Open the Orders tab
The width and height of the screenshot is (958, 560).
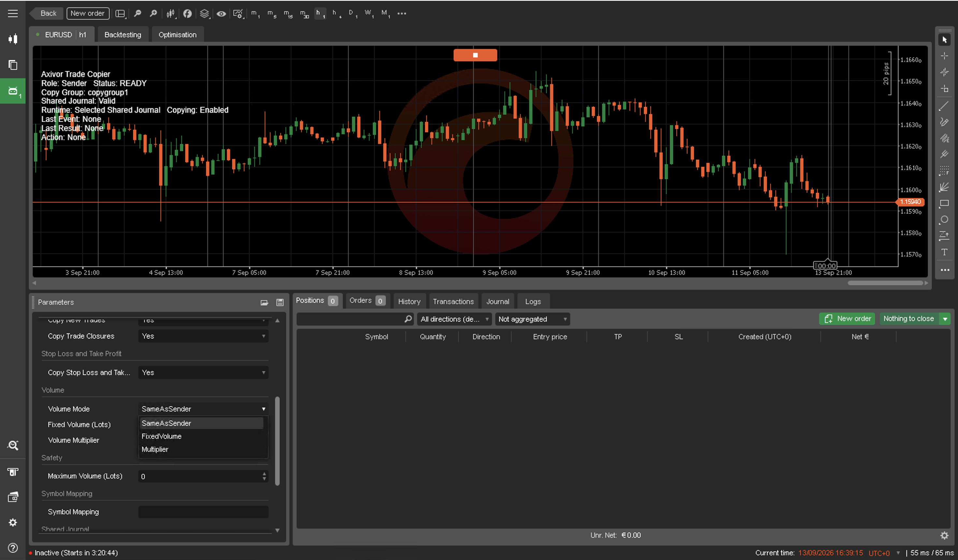[367, 301]
